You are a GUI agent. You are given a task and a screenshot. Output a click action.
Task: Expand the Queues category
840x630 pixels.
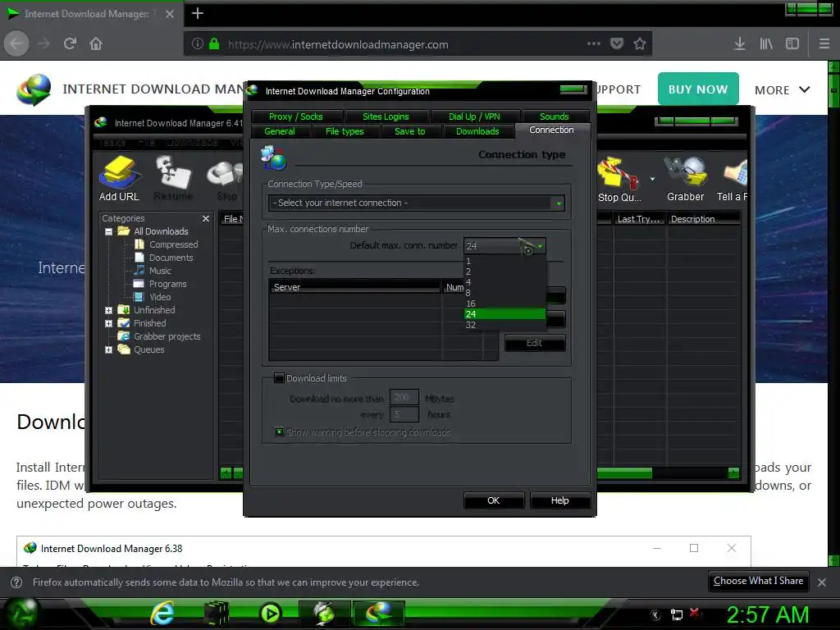point(109,349)
